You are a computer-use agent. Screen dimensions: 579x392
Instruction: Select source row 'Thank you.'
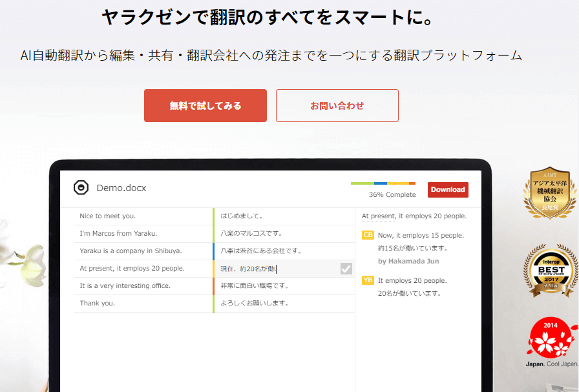point(143,303)
